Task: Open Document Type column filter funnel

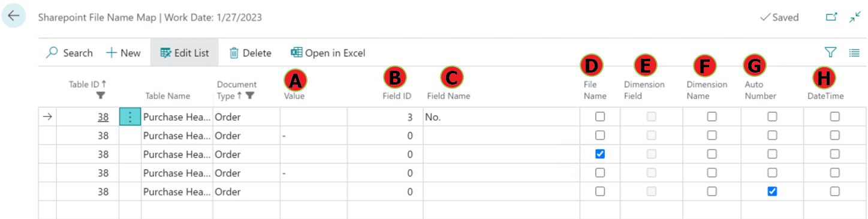Action: [250, 95]
